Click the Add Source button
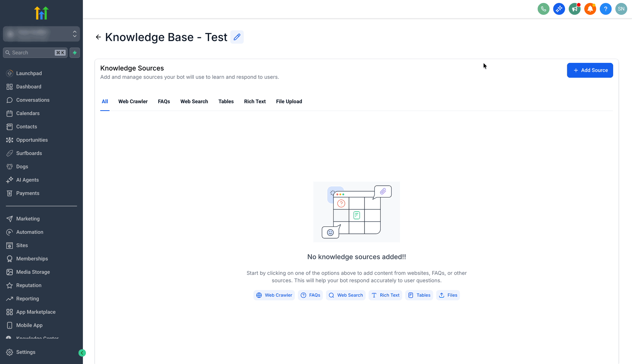Screen dimensions: 632x364 coord(590,70)
